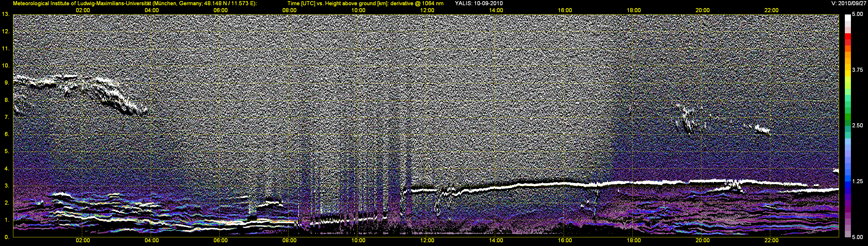
Task: Click the 22:00 label on the upper time axis
Action: [771, 10]
